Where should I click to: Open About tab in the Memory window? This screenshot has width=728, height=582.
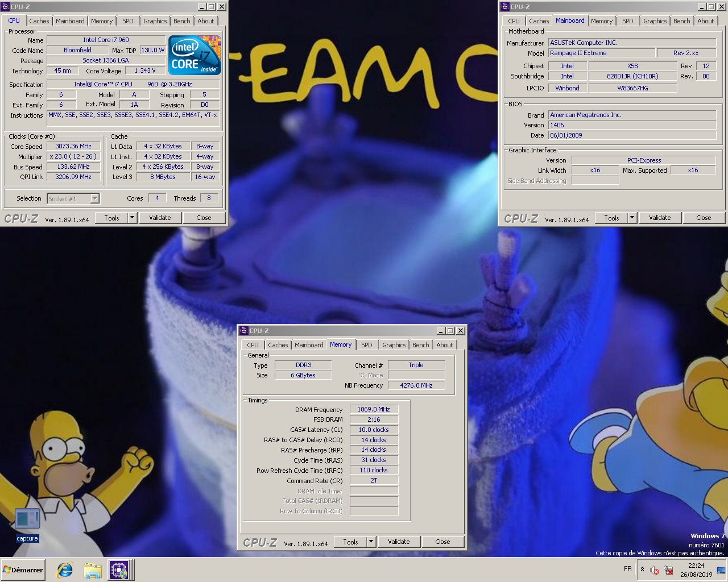[445, 345]
